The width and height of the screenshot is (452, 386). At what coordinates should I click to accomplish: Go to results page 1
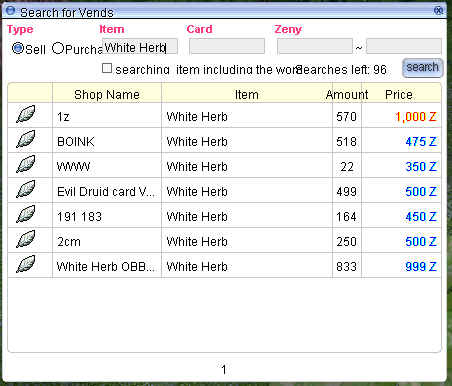click(x=224, y=369)
